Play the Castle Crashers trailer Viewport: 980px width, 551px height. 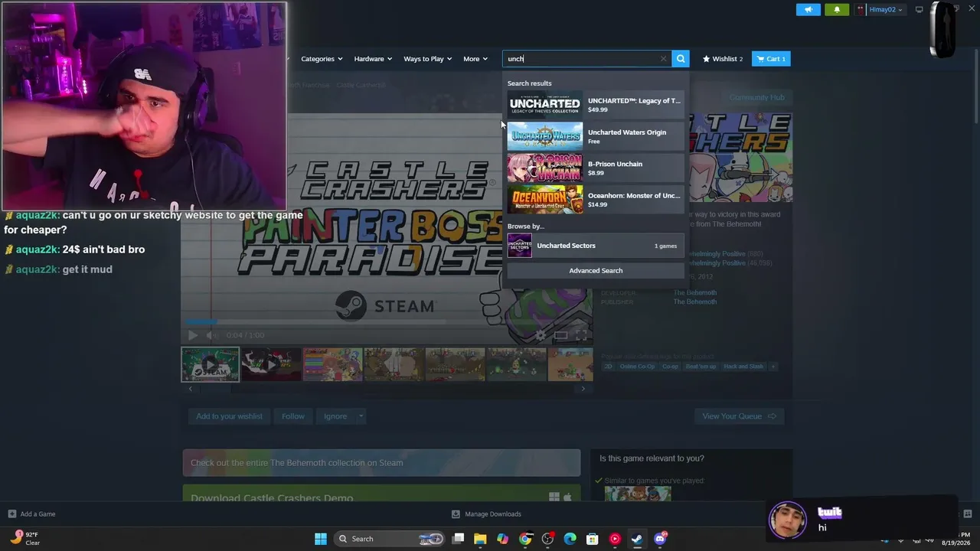pos(192,335)
